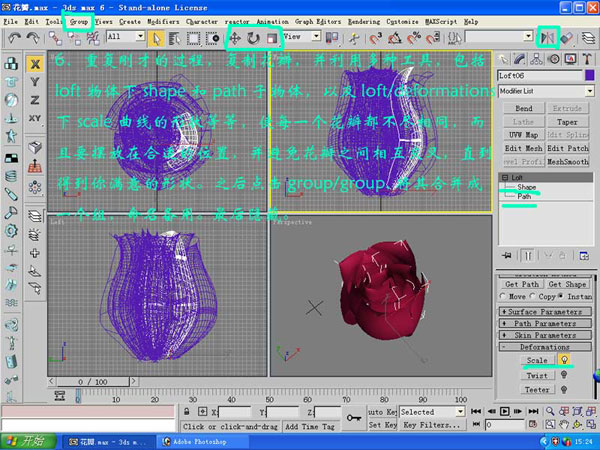This screenshot has height=450, width=600.
Task: Open the Customize menu
Action: [402, 22]
